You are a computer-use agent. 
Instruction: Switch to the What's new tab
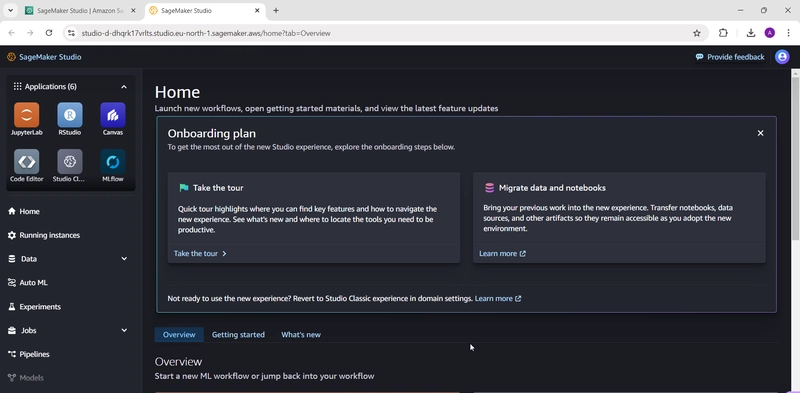(301, 335)
